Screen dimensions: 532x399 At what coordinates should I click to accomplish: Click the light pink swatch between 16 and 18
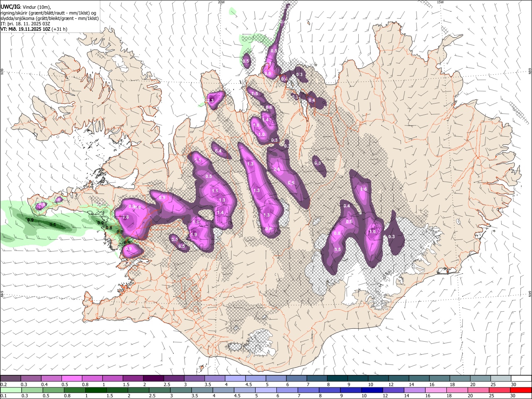[436, 390]
